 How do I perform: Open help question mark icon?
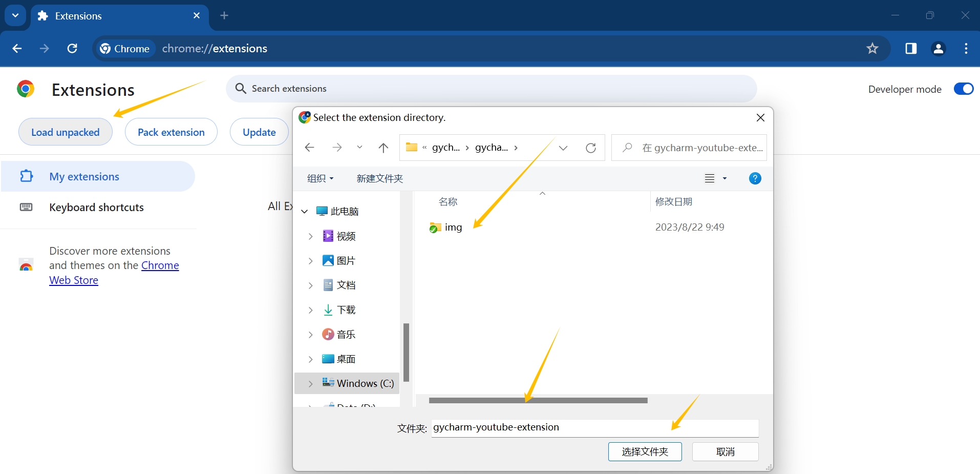point(755,178)
